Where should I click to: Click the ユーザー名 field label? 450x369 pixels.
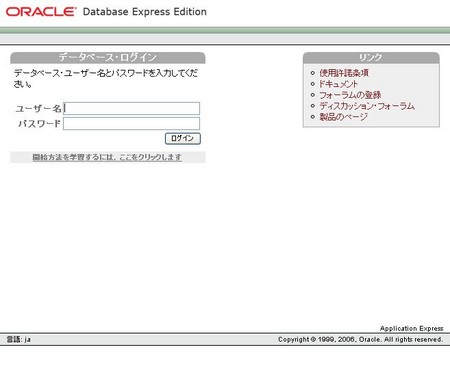point(38,109)
